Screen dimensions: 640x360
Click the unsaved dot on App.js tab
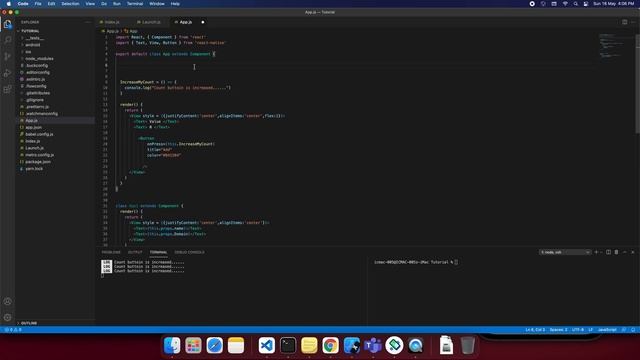click(x=202, y=22)
